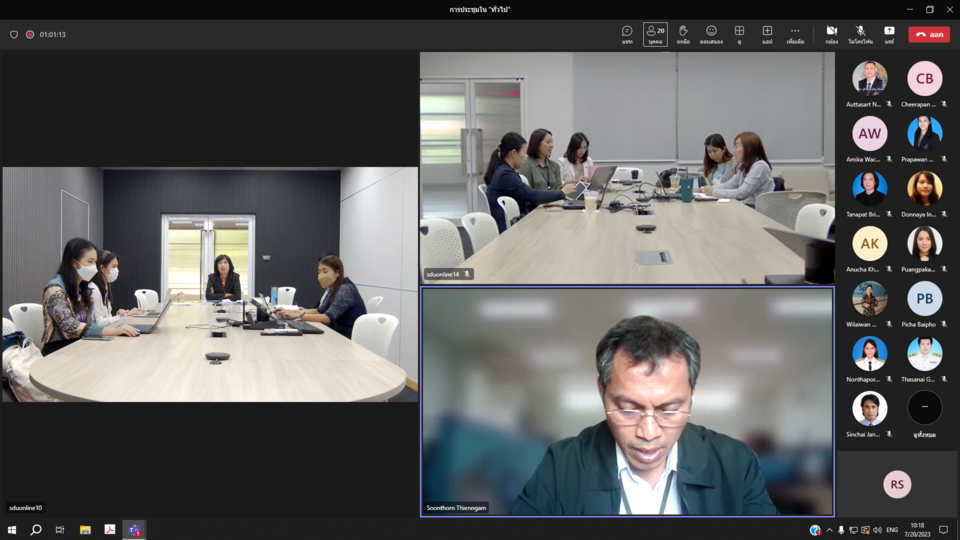Image resolution: width=960 pixels, height=540 pixels.
Task: Click the Share screen icon
Action: coord(889,34)
